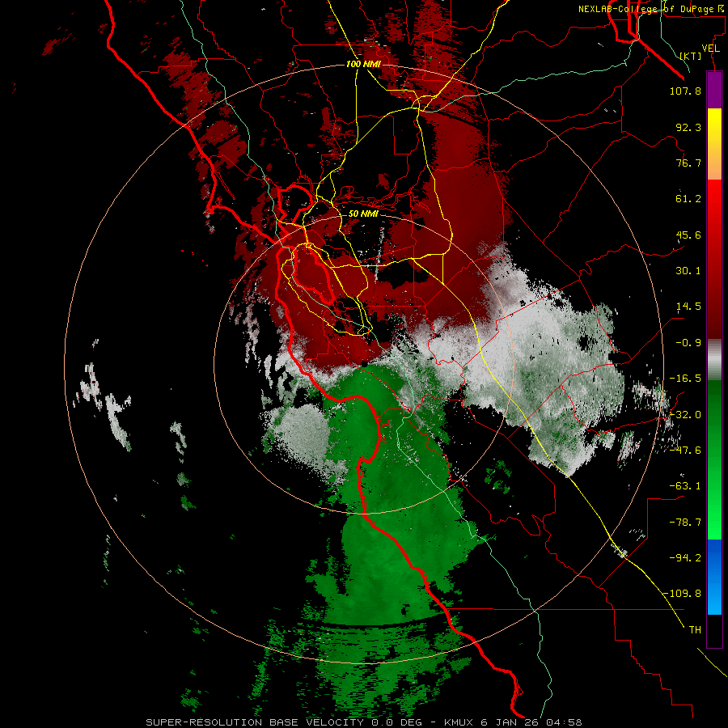Screen dimensions: 728x728
Task: Select the 107.8 scale value
Action: (685, 91)
